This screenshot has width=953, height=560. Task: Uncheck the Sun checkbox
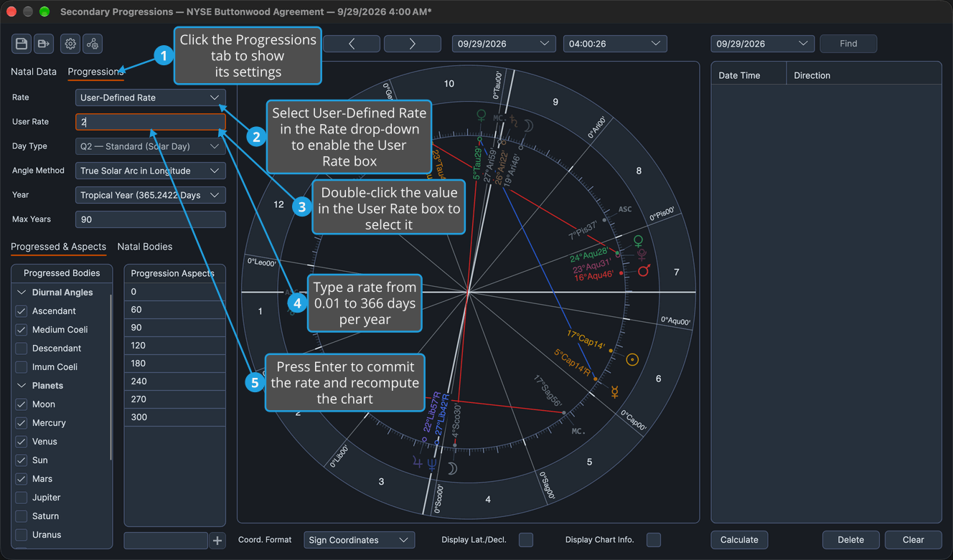click(x=22, y=460)
